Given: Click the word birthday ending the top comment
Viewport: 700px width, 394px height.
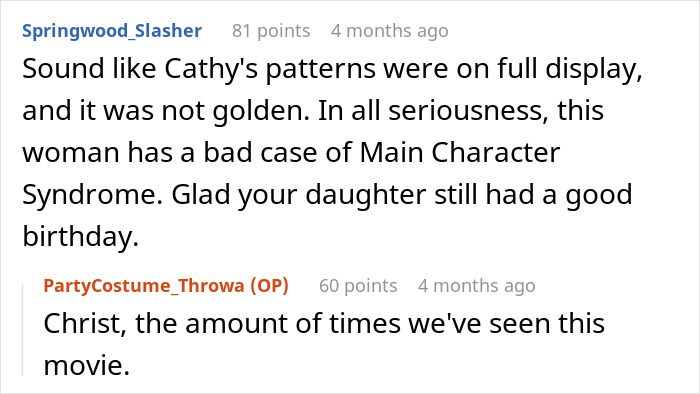Looking at the screenshot, I should point(80,236).
